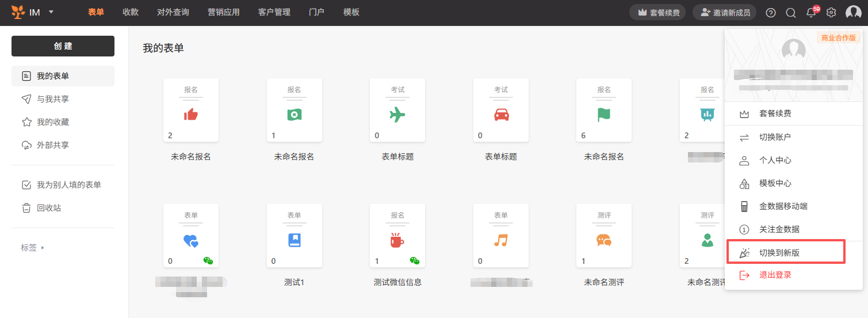
Task: Click the user avatar in top bar
Action: point(853,13)
